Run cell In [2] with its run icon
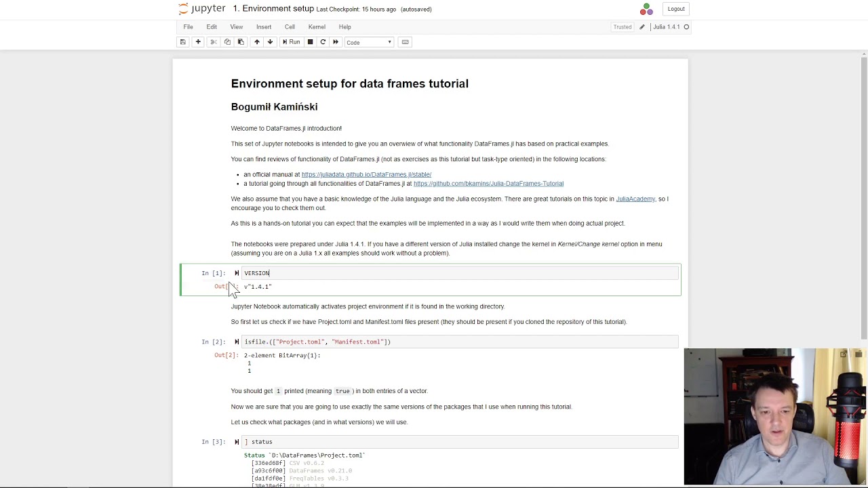 [237, 342]
